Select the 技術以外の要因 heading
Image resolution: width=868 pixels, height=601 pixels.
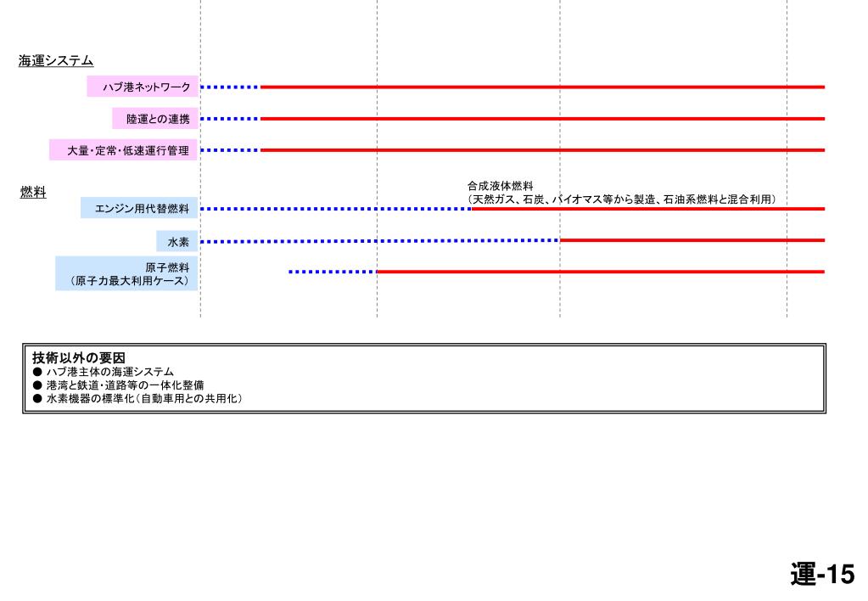click(x=79, y=357)
